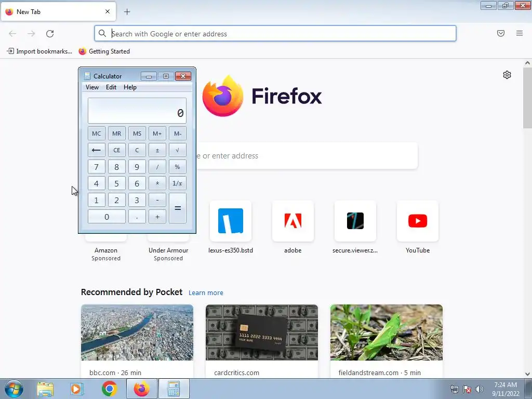Click the Calculator minus key

157,200
